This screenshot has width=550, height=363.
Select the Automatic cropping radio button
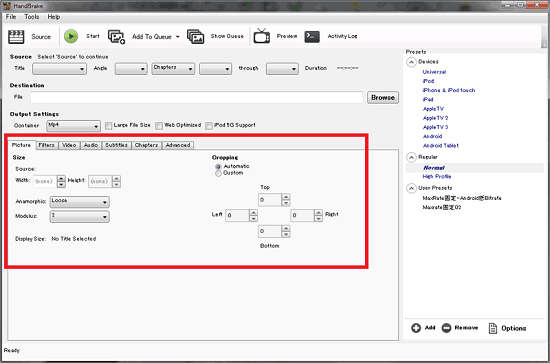[x=219, y=167]
